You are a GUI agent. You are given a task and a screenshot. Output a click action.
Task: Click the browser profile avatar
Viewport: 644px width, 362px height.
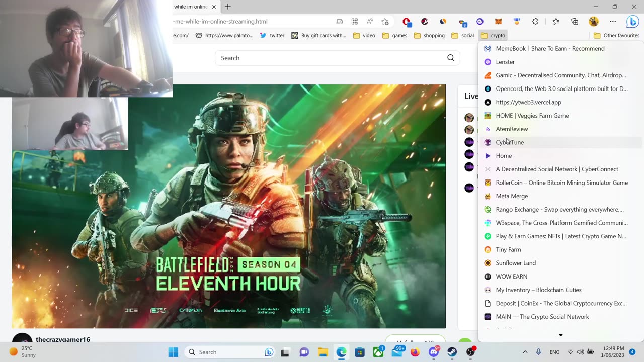tap(594, 22)
